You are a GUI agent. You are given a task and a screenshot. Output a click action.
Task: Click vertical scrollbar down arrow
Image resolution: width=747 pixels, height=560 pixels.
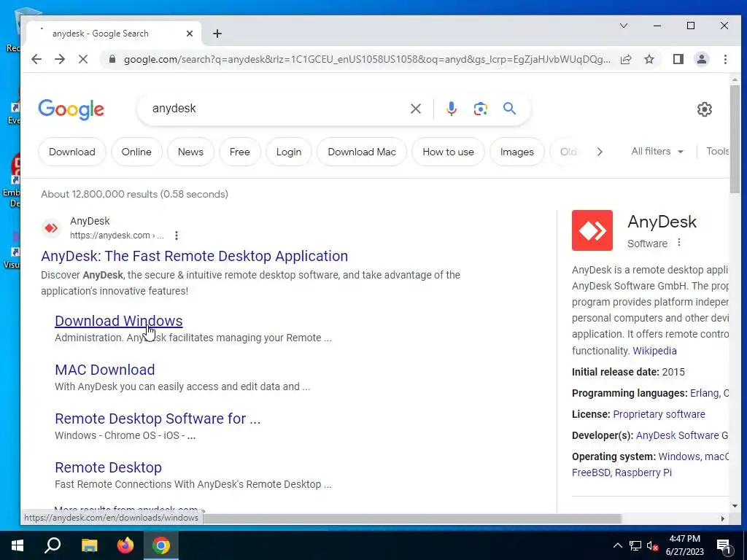click(735, 506)
